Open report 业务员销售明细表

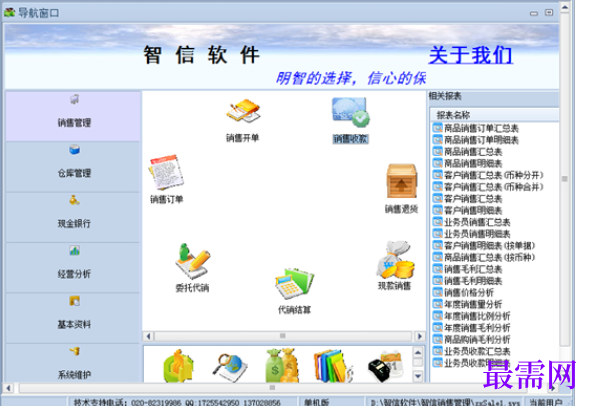(x=477, y=234)
